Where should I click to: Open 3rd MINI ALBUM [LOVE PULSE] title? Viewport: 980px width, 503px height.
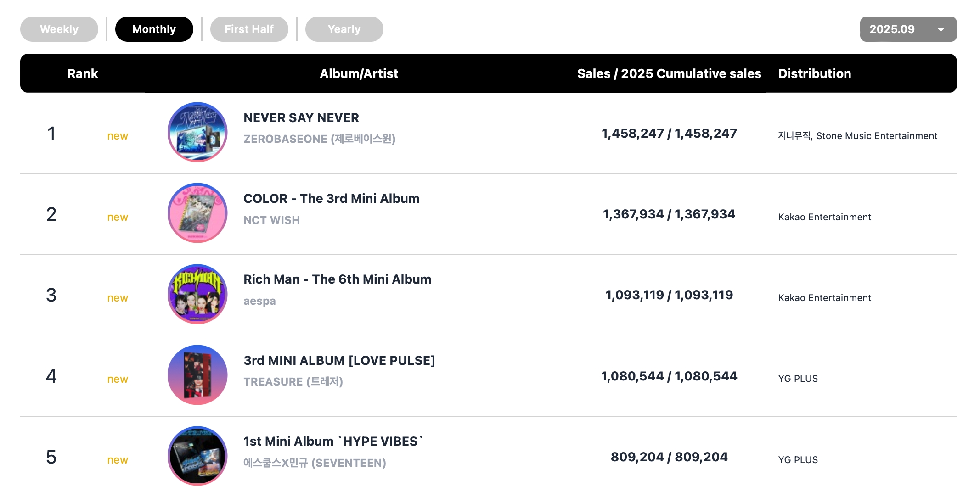pos(339,361)
